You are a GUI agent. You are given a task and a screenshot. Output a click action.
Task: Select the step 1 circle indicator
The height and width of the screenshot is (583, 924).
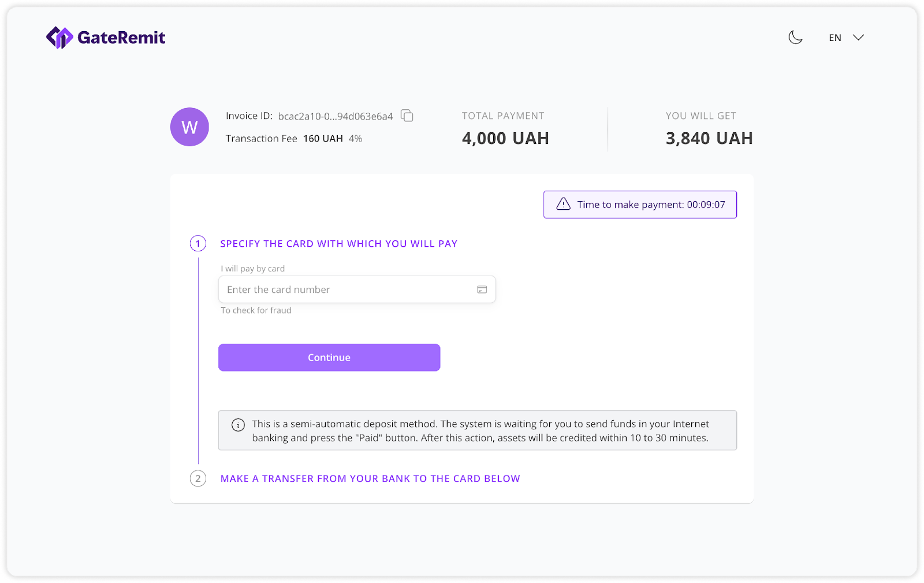[x=198, y=244]
